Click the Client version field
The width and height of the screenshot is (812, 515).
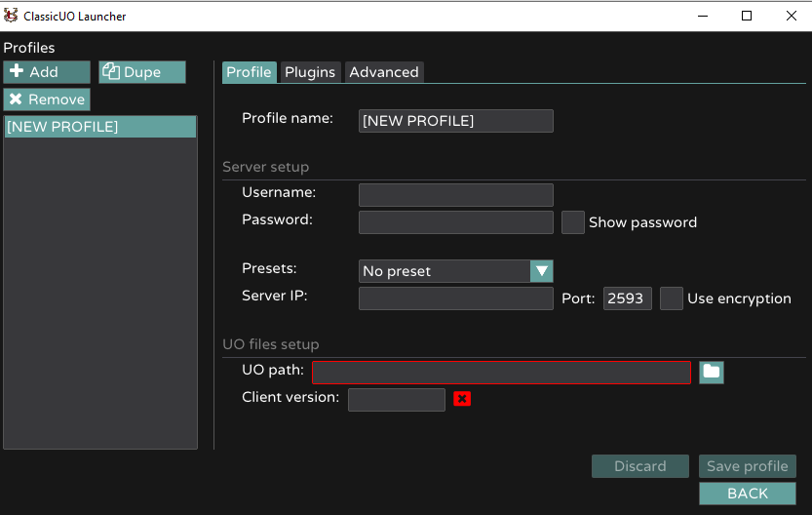(397, 400)
